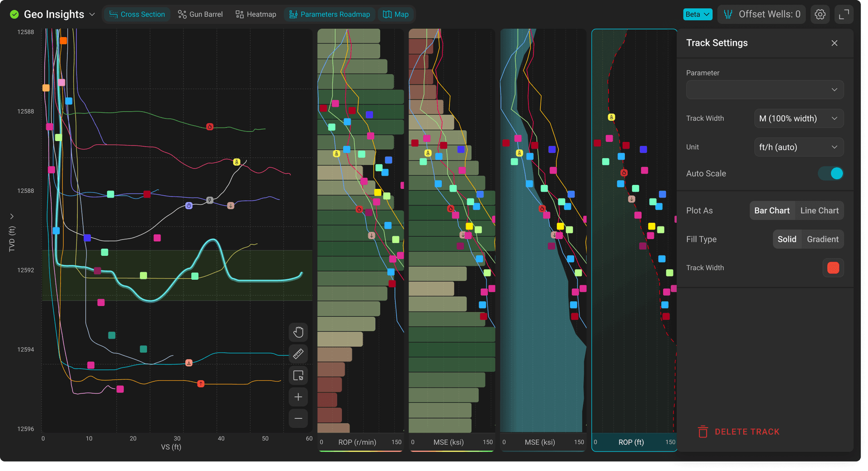This screenshot has height=471, width=868.
Task: Click the Geo Insights title
Action: pos(54,14)
